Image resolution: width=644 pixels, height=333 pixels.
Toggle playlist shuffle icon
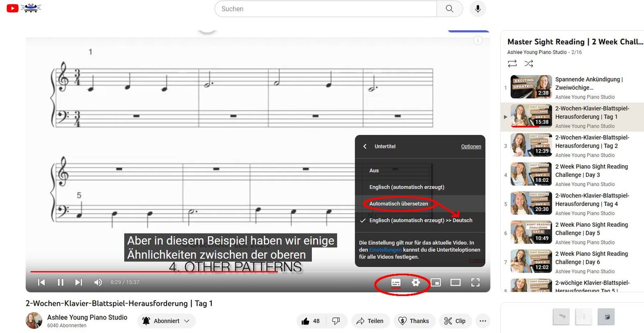pos(529,63)
